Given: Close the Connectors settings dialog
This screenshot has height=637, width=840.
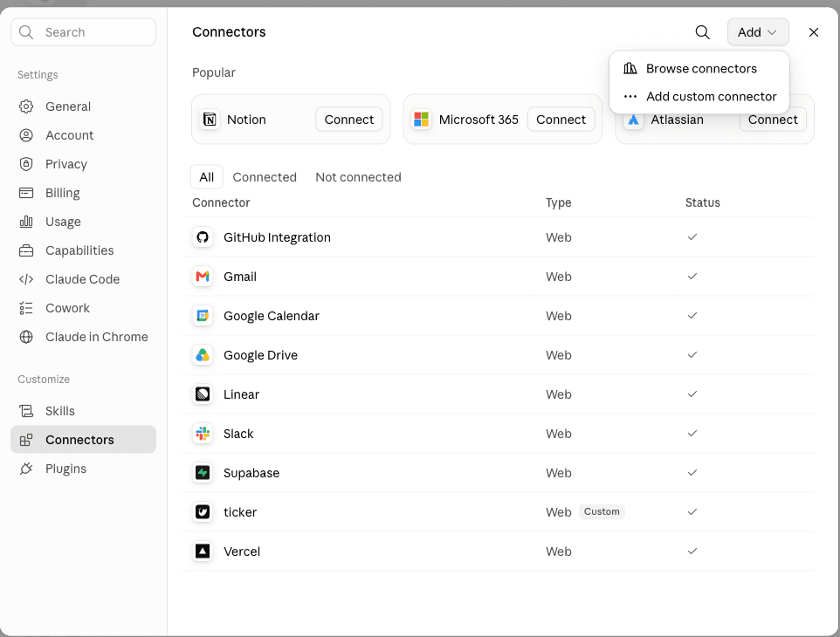Looking at the screenshot, I should (x=813, y=32).
